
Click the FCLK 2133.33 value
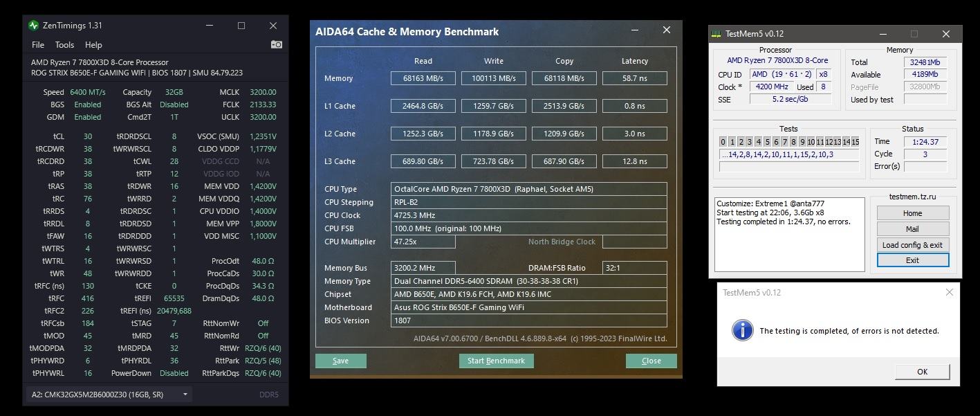coord(263,105)
